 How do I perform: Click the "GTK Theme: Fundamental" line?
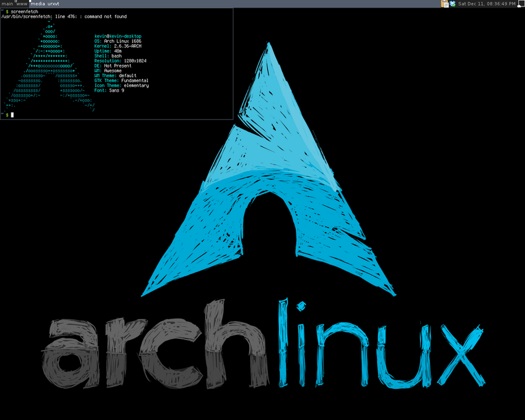121,80
